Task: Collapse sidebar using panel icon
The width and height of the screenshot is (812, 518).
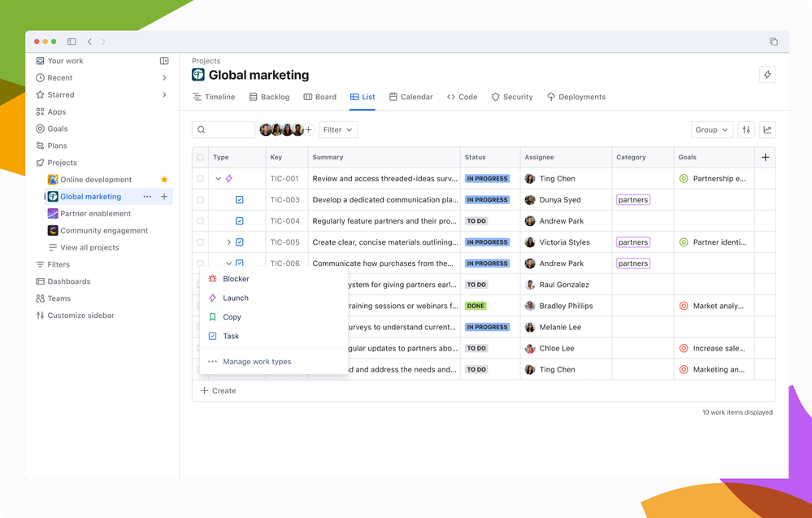Action: click(164, 61)
